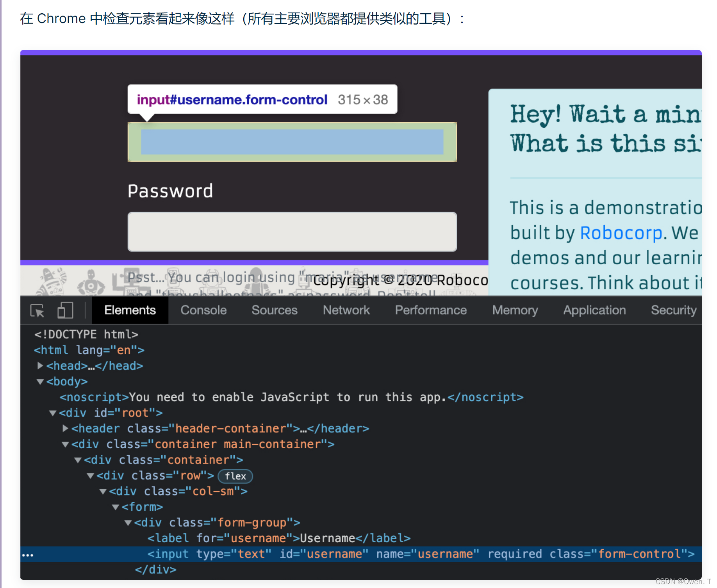Toggle the flex badge on the row div
The height and width of the screenshot is (588, 717).
[x=235, y=476]
